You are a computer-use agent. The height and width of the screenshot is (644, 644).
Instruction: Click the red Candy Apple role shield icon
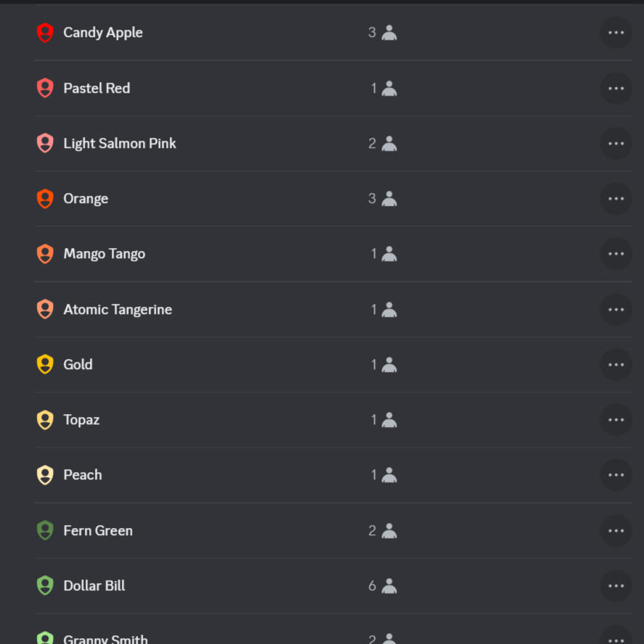pos(45,33)
